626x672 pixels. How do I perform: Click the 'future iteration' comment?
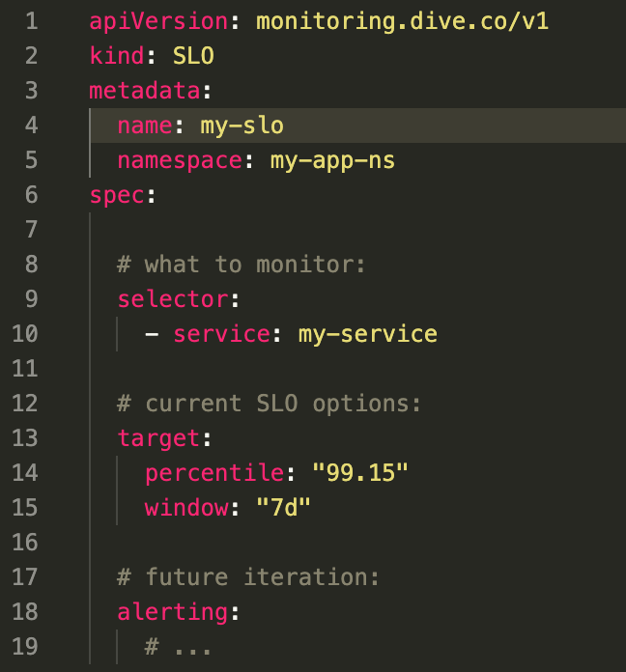click(x=248, y=576)
